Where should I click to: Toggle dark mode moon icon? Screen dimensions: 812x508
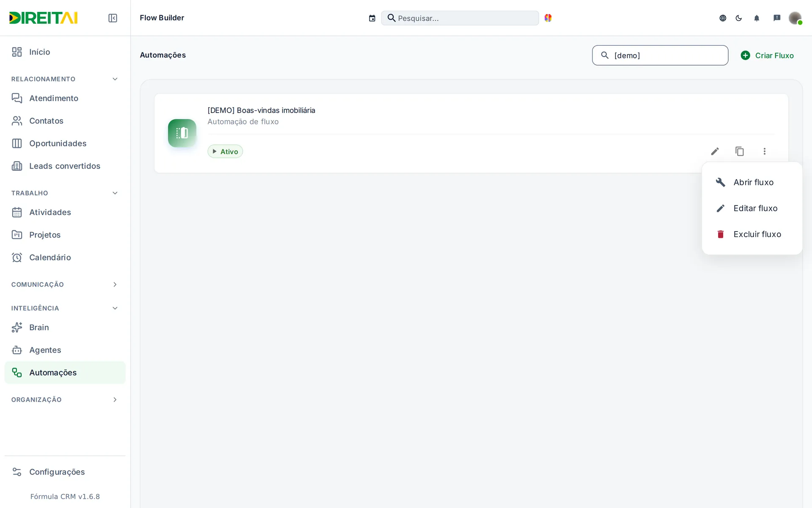point(739,18)
